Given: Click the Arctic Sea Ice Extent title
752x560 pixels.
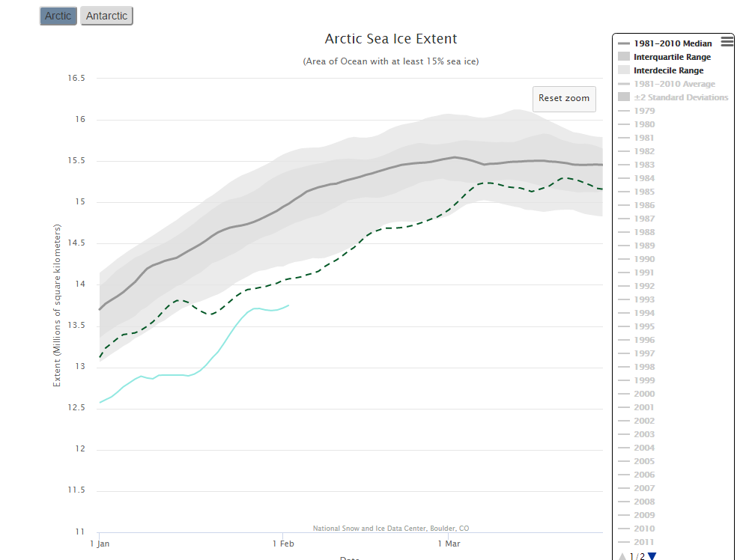Looking at the screenshot, I should (390, 39).
